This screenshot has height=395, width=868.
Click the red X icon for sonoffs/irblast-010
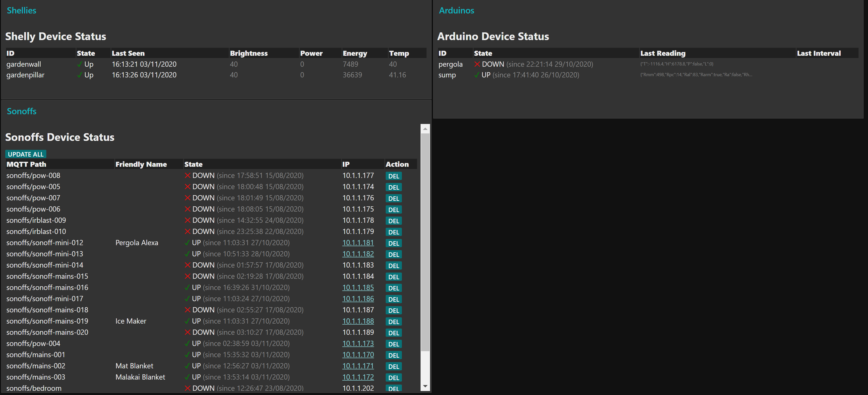tap(188, 232)
